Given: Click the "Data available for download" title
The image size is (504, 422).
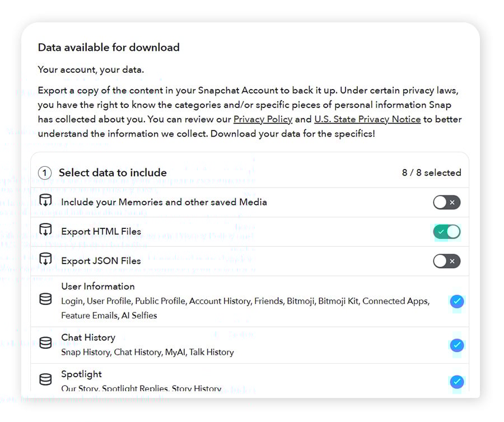Looking at the screenshot, I should (x=109, y=48).
